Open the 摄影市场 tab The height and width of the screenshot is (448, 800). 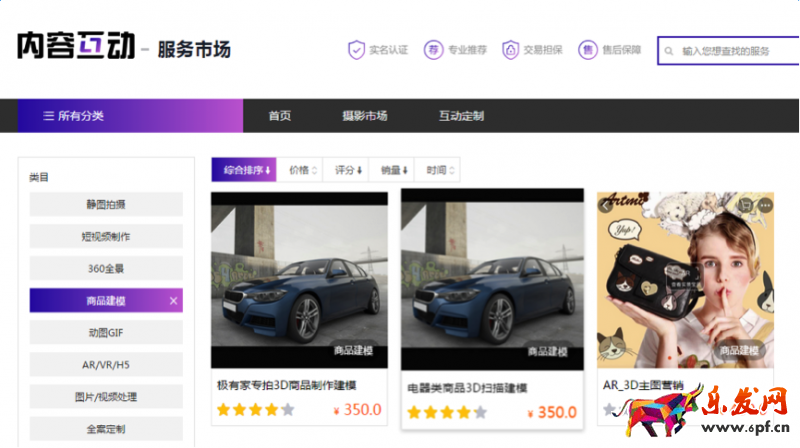[364, 116]
